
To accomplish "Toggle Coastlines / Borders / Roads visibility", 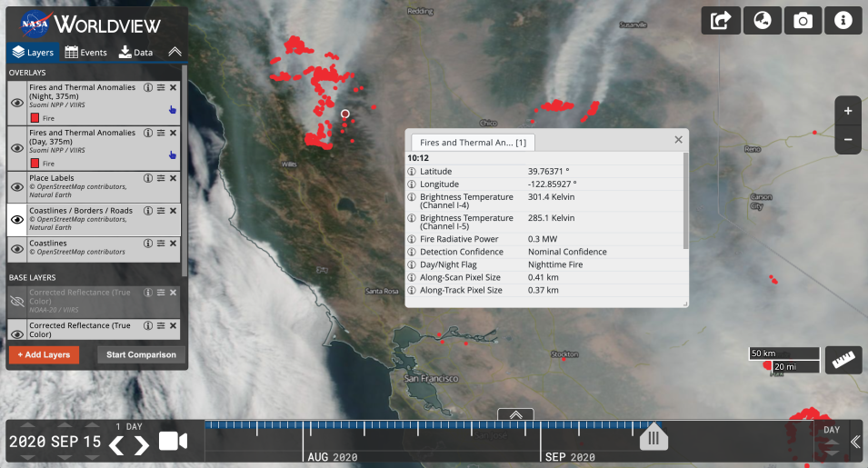I will (17, 220).
